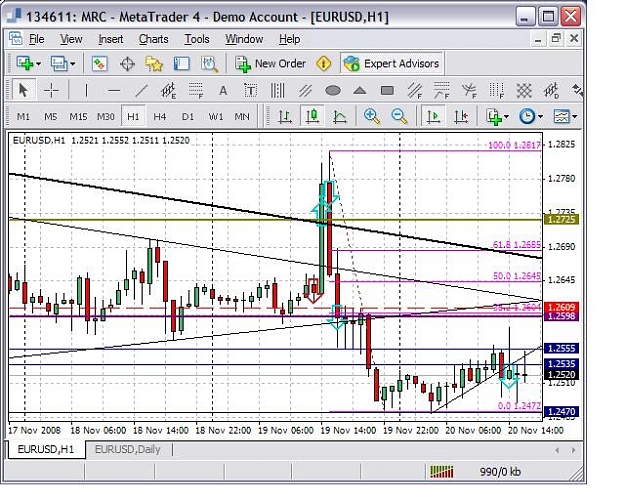Show the Terminal window icon
The height and width of the screenshot is (500, 625).
(x=181, y=63)
